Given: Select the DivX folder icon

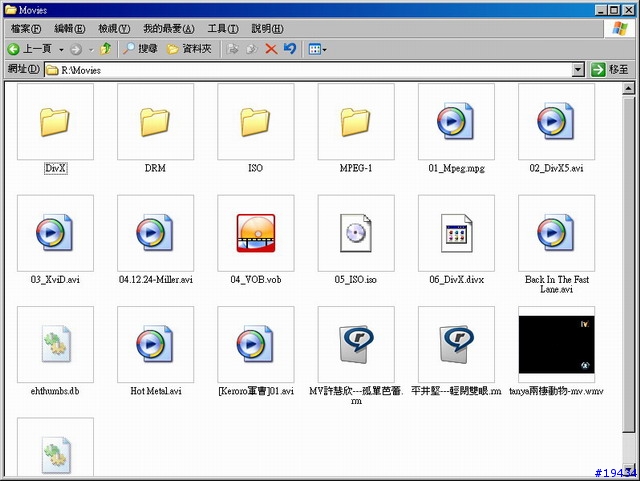Looking at the screenshot, I should 55,122.
